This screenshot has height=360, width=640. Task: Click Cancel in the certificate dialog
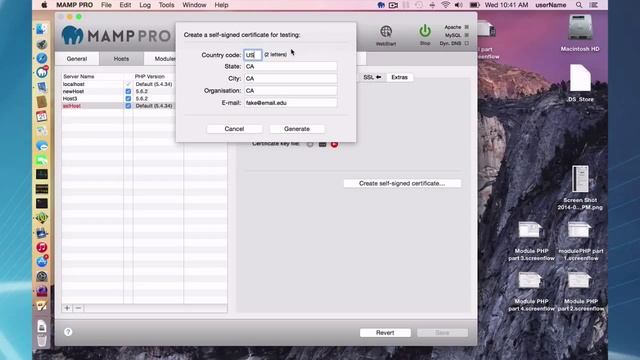234,129
